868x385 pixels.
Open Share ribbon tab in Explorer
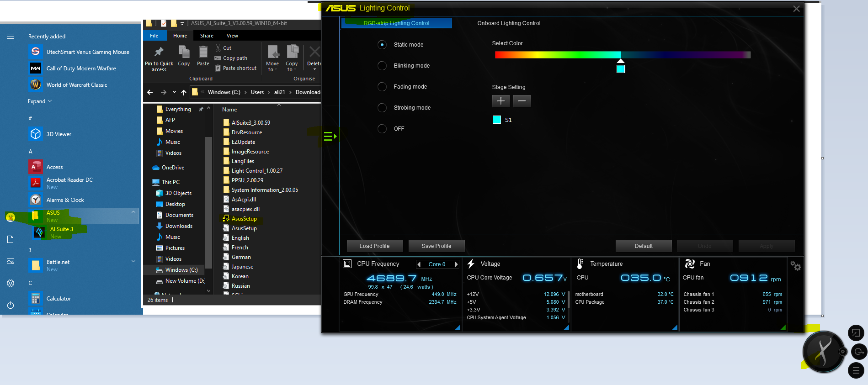[207, 36]
